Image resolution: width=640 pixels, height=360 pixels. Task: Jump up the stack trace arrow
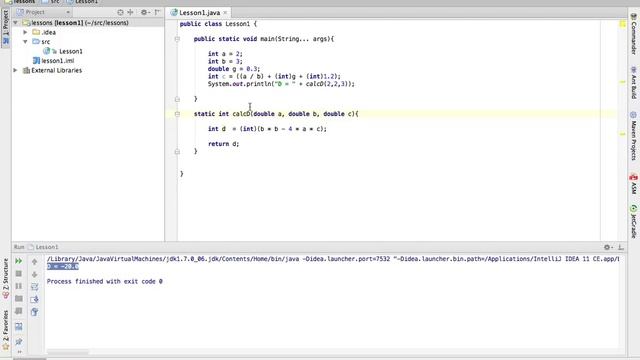[34, 261]
